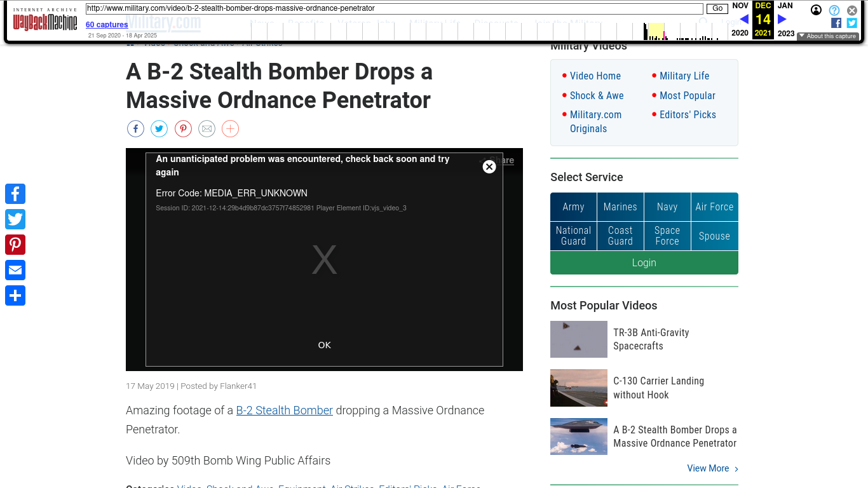Click the Go button
This screenshot has height=488, width=868.
tap(717, 9)
